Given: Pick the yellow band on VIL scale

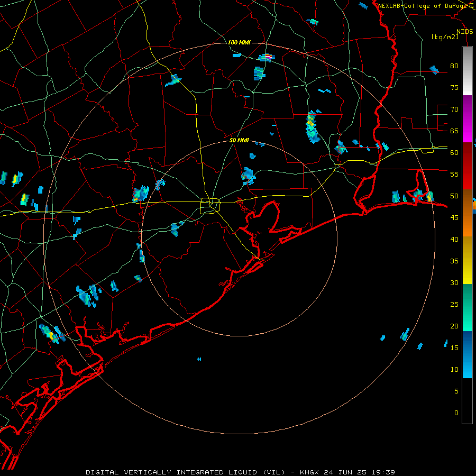Looking at the screenshot, I should pos(467,260).
